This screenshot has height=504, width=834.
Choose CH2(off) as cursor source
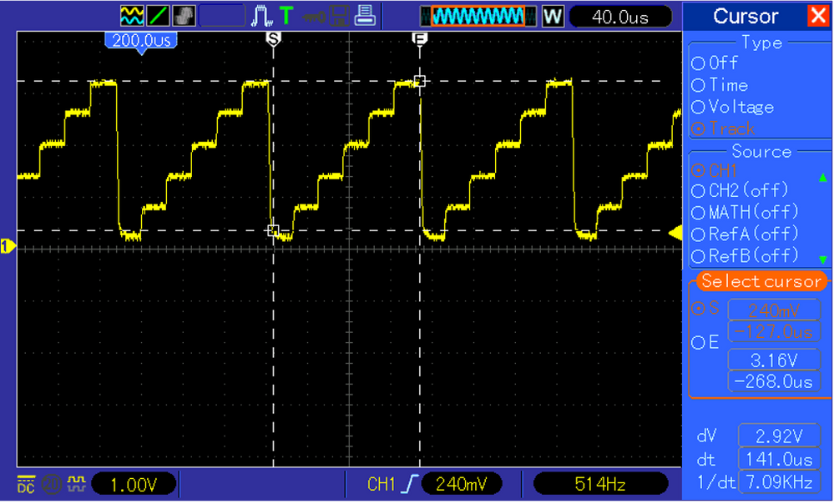(740, 190)
